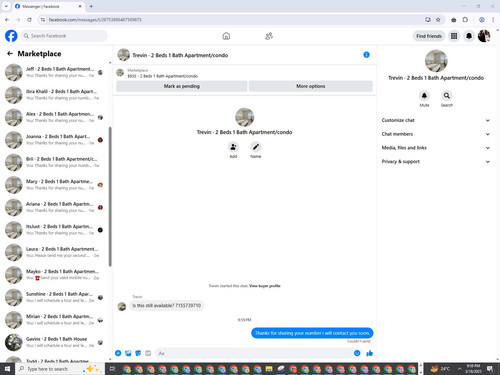Image resolution: width=500 pixels, height=375 pixels.
Task: Open the Facebook logo home link
Action: (x=11, y=36)
